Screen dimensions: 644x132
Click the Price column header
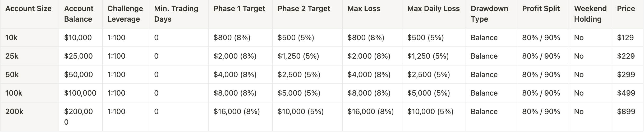626,9
